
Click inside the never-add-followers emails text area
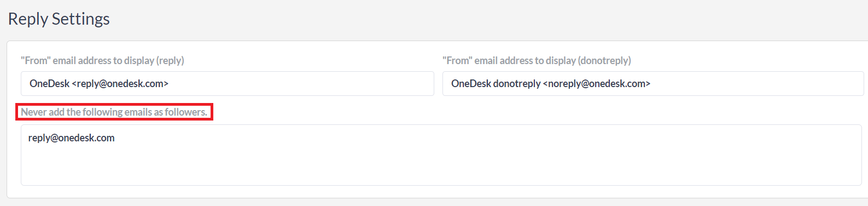(441, 155)
